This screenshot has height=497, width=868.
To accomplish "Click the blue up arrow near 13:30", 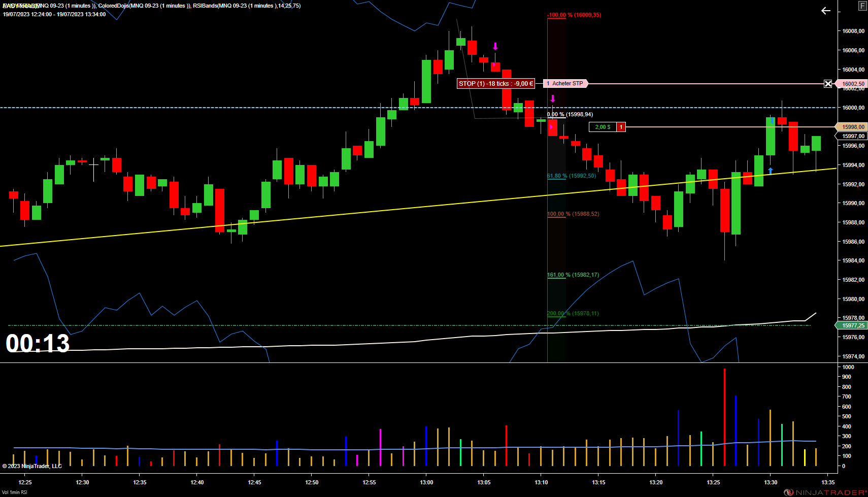I will pyautogui.click(x=771, y=171).
